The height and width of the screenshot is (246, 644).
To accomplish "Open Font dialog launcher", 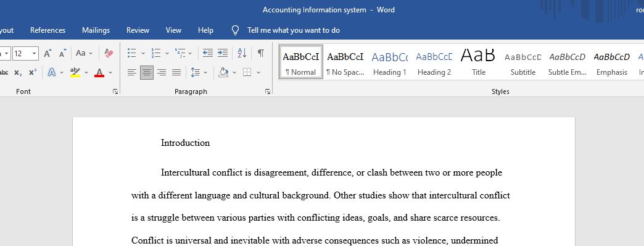I will coord(115,91).
